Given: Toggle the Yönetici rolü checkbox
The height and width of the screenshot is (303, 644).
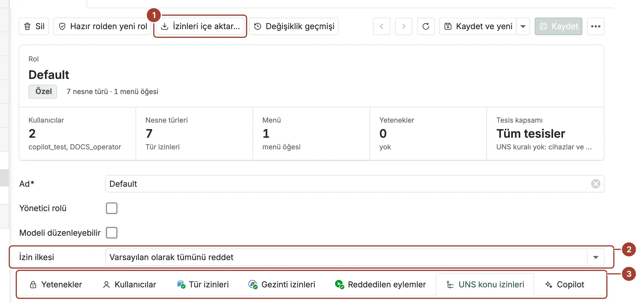Looking at the screenshot, I should tap(112, 208).
